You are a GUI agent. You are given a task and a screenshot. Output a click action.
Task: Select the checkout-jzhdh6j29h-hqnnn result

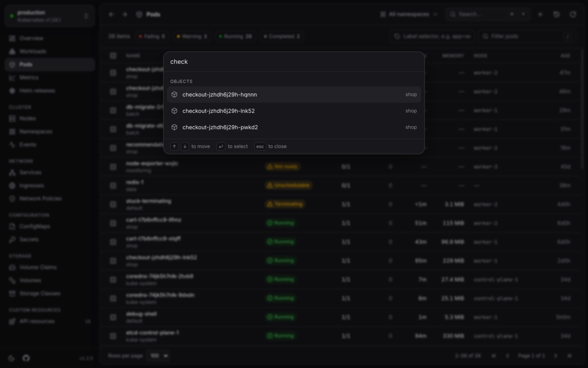click(x=294, y=94)
